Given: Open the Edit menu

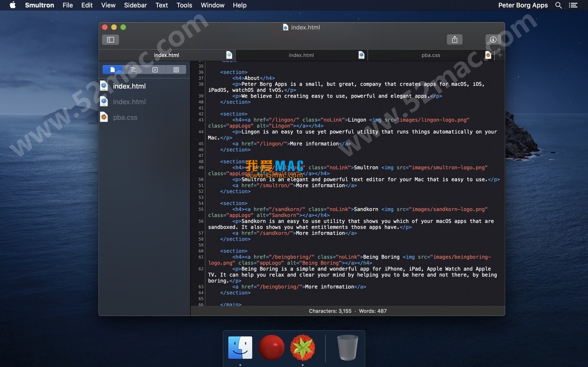Looking at the screenshot, I should click(87, 5).
